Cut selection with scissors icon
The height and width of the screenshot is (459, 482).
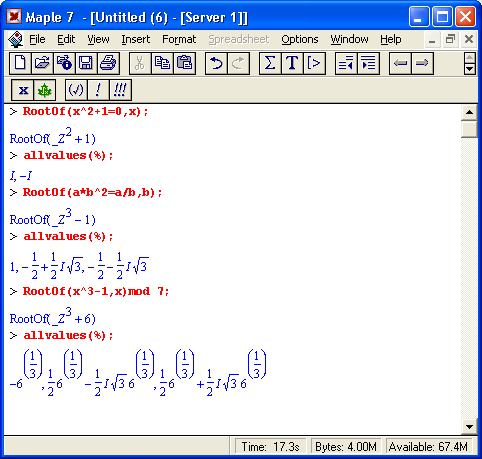(x=140, y=63)
